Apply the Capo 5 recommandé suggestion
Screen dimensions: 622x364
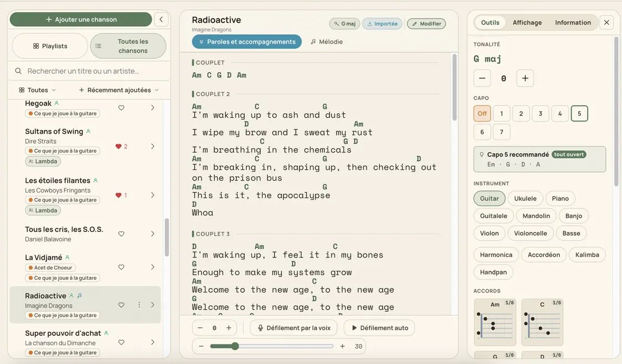pyautogui.click(x=539, y=159)
